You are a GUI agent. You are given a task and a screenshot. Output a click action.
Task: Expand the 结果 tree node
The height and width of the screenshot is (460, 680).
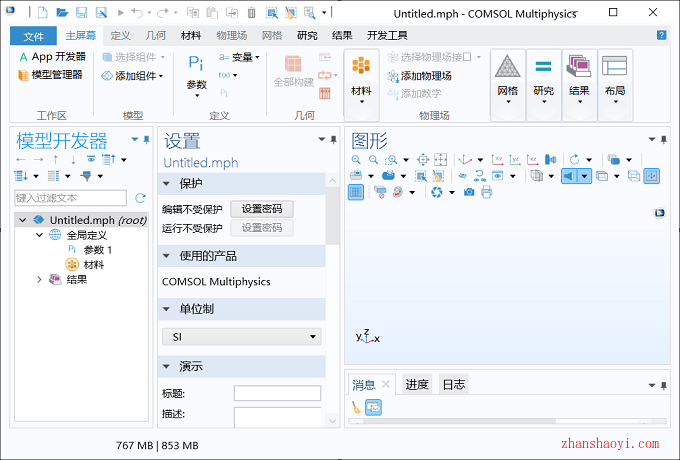click(x=39, y=280)
